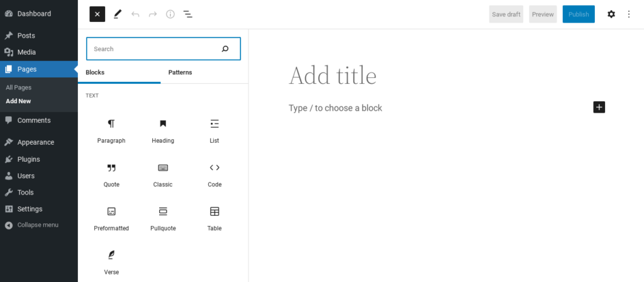
Task: Open Settings in the admin sidebar
Action: (x=39, y=209)
